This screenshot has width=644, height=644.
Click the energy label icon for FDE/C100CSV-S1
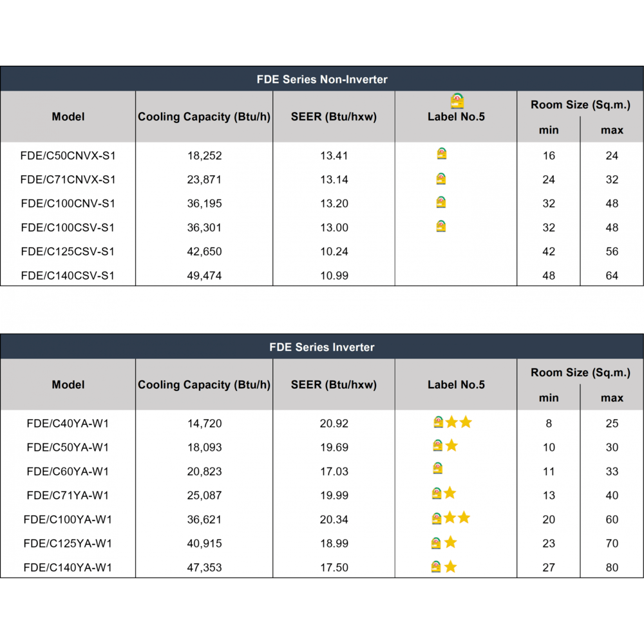tap(441, 226)
